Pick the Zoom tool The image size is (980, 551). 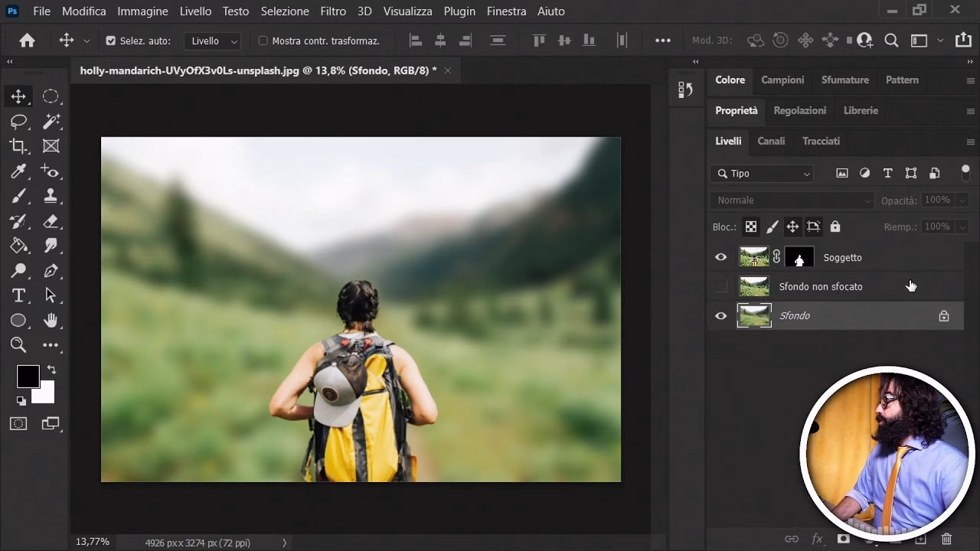pyautogui.click(x=18, y=345)
